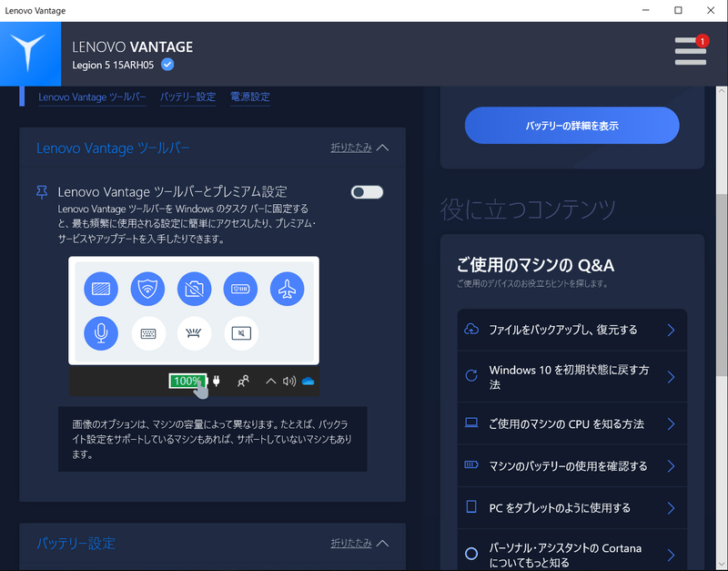This screenshot has width=728, height=571.
Task: Click the 画像のオプションは note text box
Action: pos(213,439)
